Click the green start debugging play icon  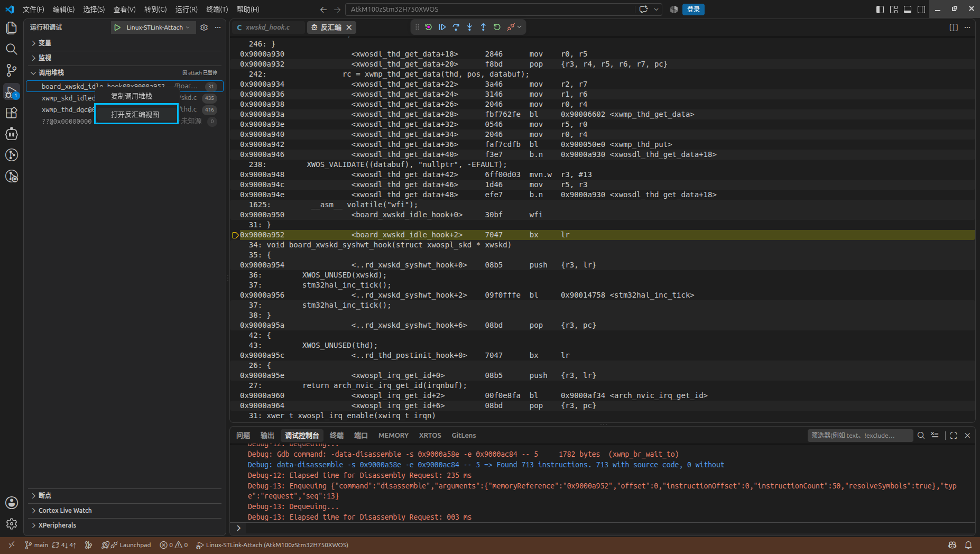pyautogui.click(x=117, y=27)
